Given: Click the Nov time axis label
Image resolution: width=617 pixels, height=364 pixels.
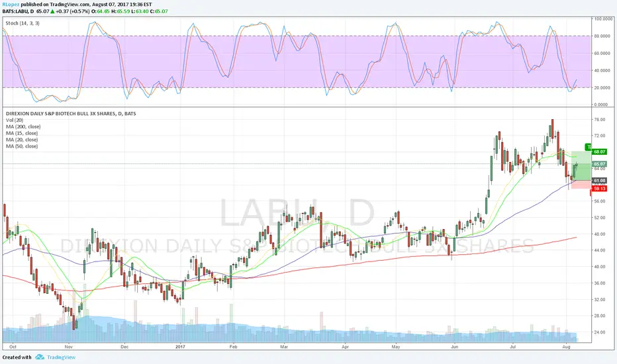Looking at the screenshot, I should 69,347.
